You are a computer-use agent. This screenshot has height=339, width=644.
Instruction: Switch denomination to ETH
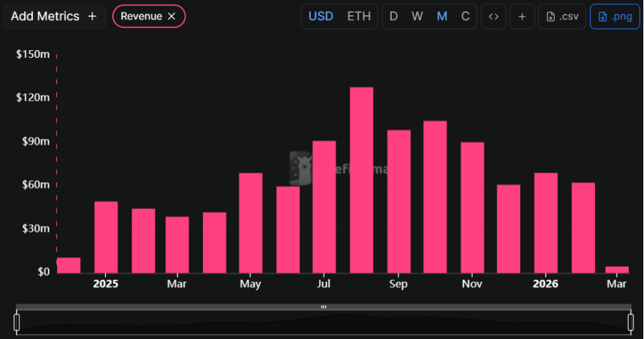[358, 17]
